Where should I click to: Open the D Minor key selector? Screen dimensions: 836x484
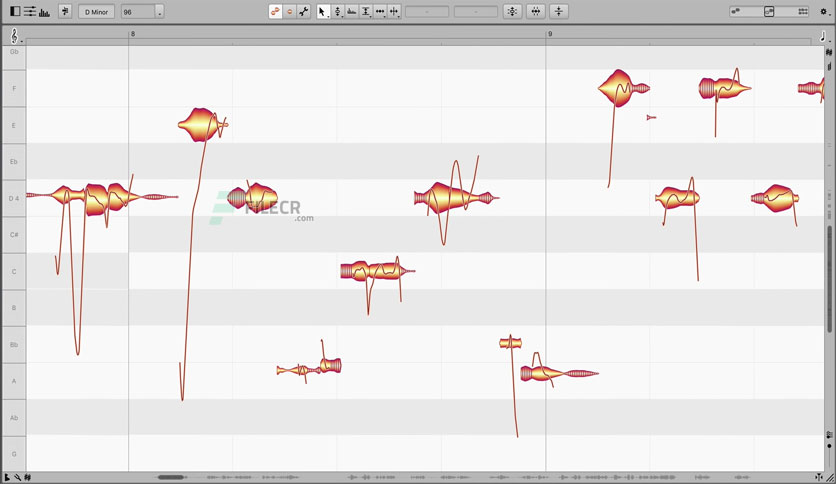pos(97,12)
